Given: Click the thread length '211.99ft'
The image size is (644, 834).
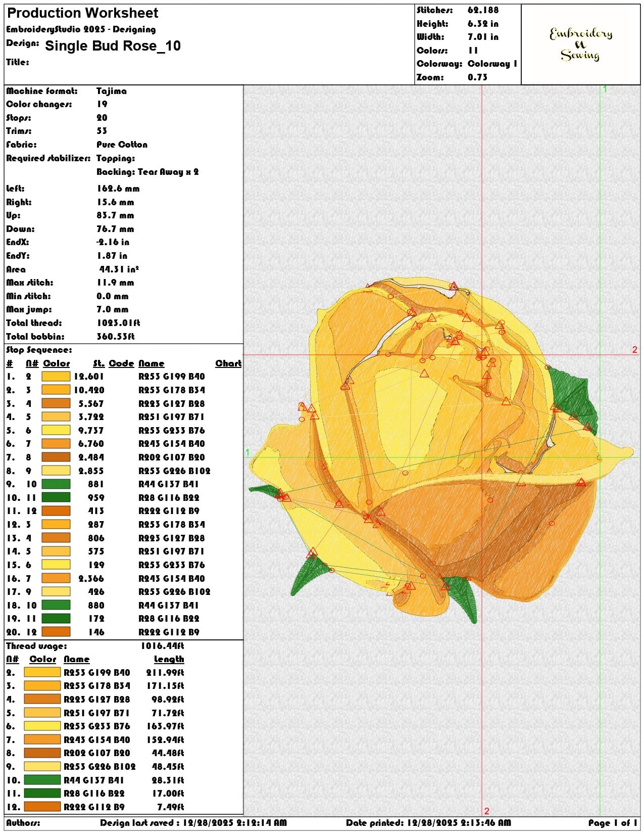Looking at the screenshot, I should [x=165, y=673].
